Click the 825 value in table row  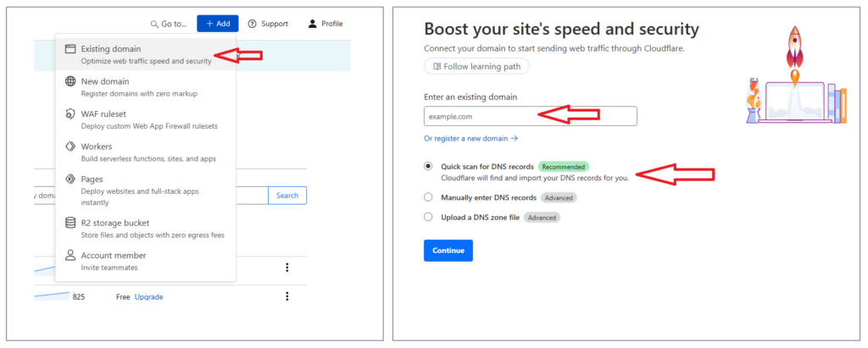(x=79, y=297)
